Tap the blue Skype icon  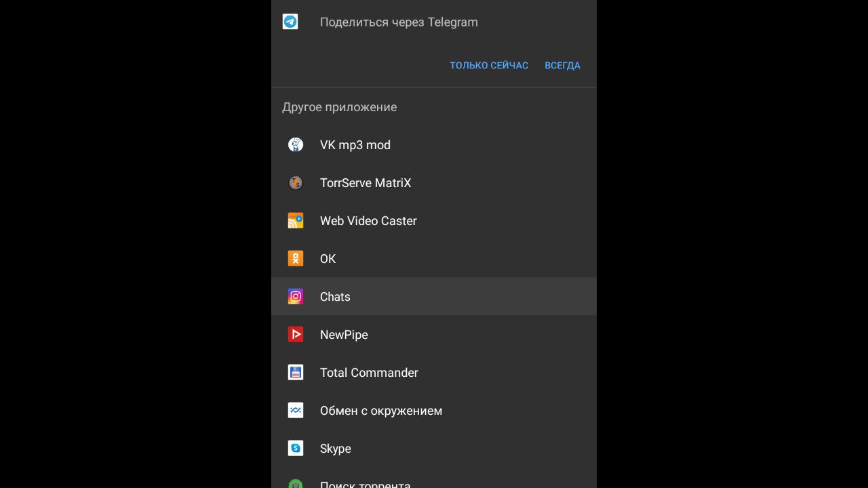click(x=296, y=448)
